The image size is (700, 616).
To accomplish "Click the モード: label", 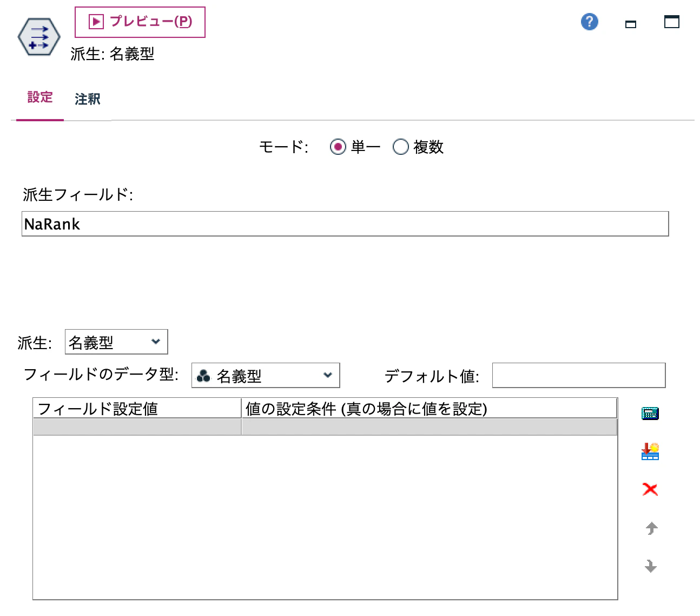I will coord(283,147).
